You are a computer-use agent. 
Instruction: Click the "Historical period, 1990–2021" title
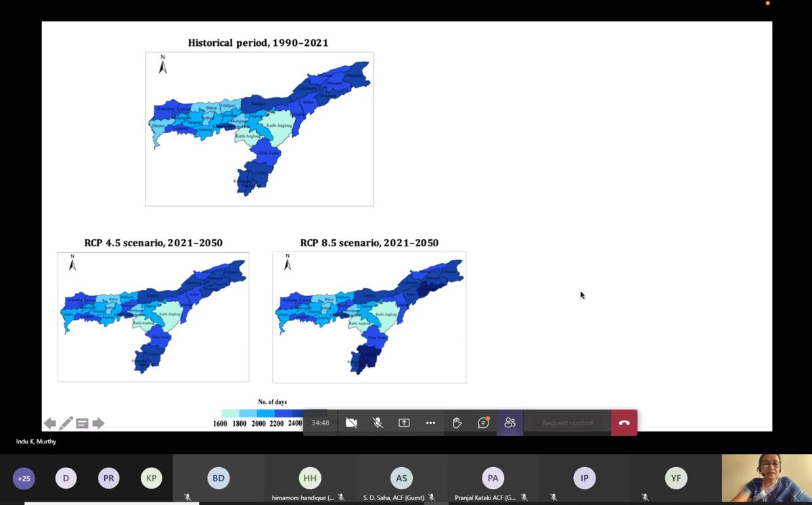[x=258, y=43]
